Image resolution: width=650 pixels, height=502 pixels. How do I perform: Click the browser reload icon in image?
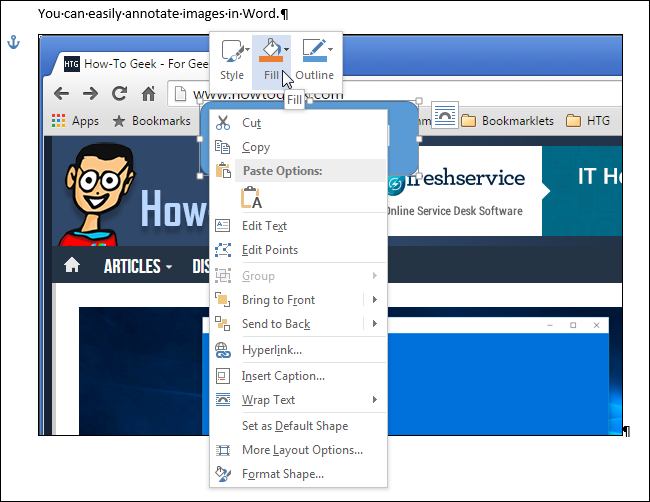point(119,94)
